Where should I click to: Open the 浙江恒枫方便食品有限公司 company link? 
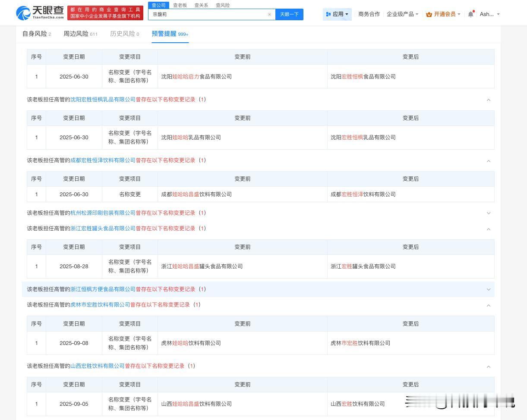(103, 289)
